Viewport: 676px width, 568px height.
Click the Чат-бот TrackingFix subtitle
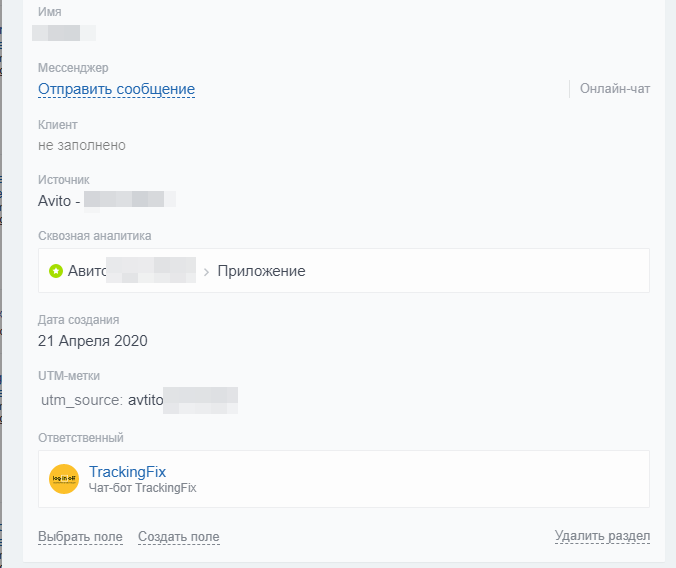(x=143, y=489)
